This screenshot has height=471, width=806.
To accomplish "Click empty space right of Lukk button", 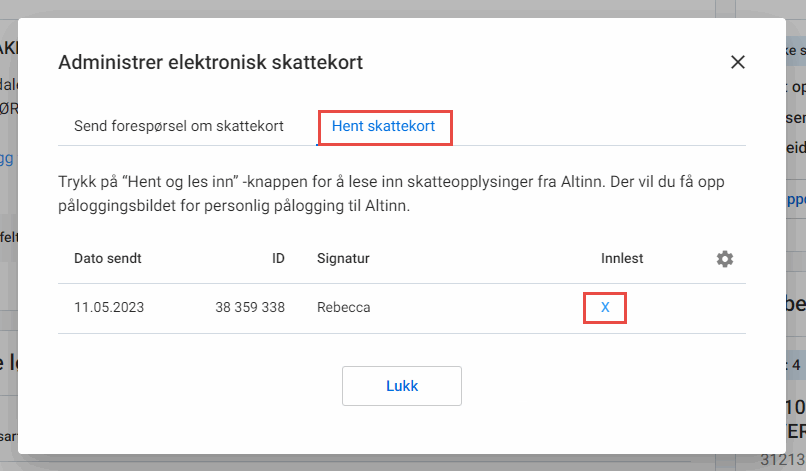I will click(x=600, y=386).
